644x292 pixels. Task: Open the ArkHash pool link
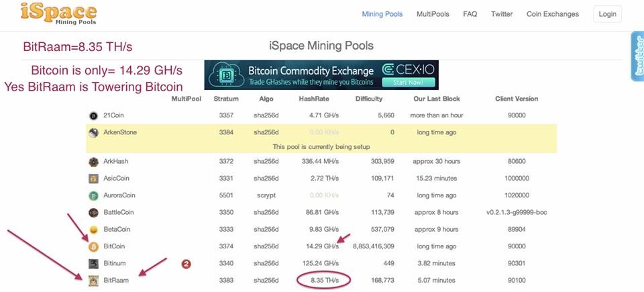pos(116,161)
